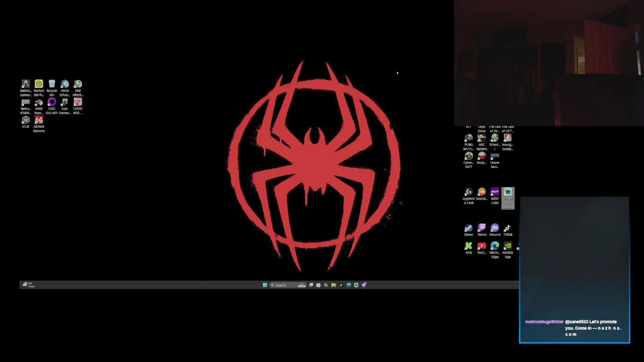The image size is (644, 362).
Task: Launch iCUE from the desktop
Action: pyautogui.click(x=26, y=122)
